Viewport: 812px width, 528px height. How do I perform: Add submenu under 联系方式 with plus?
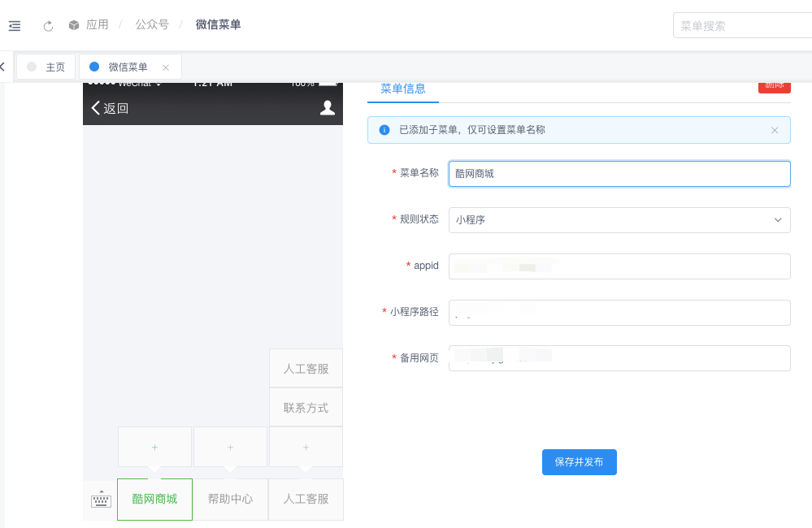pos(306,448)
